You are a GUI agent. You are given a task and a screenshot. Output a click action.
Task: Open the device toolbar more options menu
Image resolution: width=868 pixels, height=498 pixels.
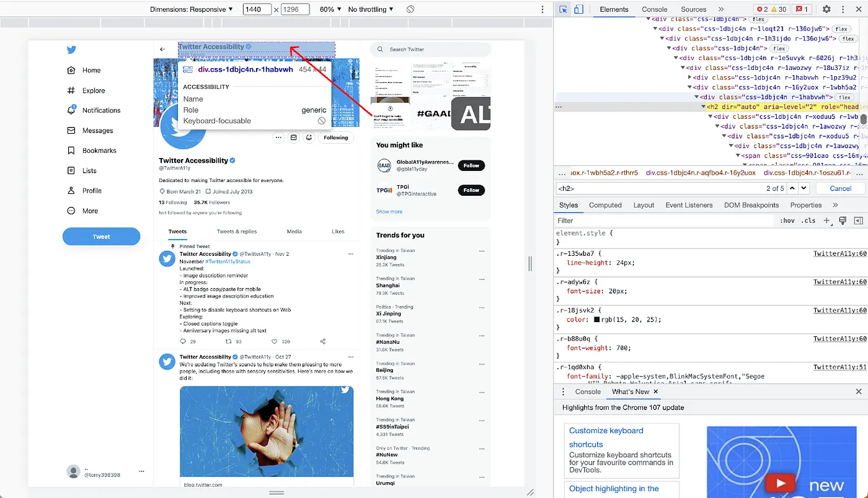point(542,9)
